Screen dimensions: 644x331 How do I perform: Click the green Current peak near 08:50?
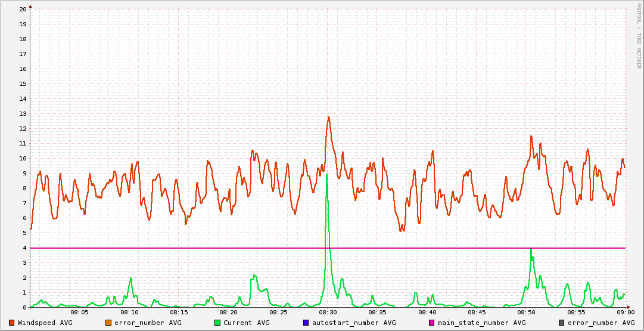coord(531,249)
